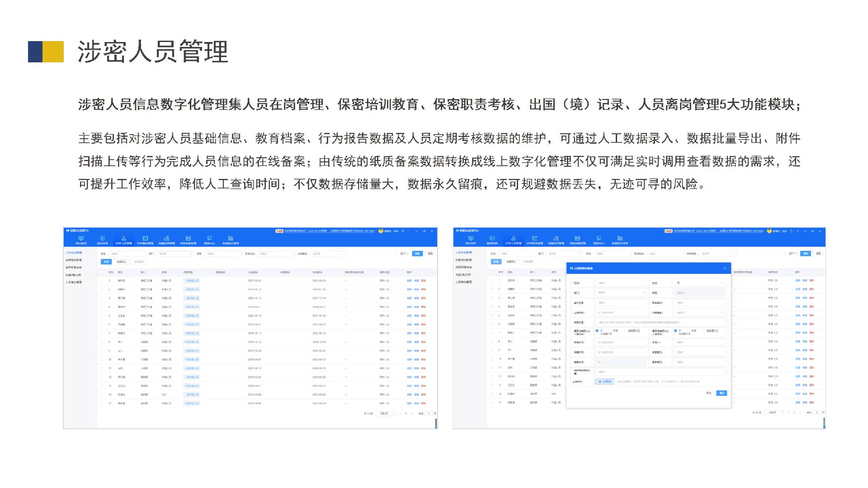
Task: Click the calendar icon in left screenshot navbar
Action: [x=145, y=238]
